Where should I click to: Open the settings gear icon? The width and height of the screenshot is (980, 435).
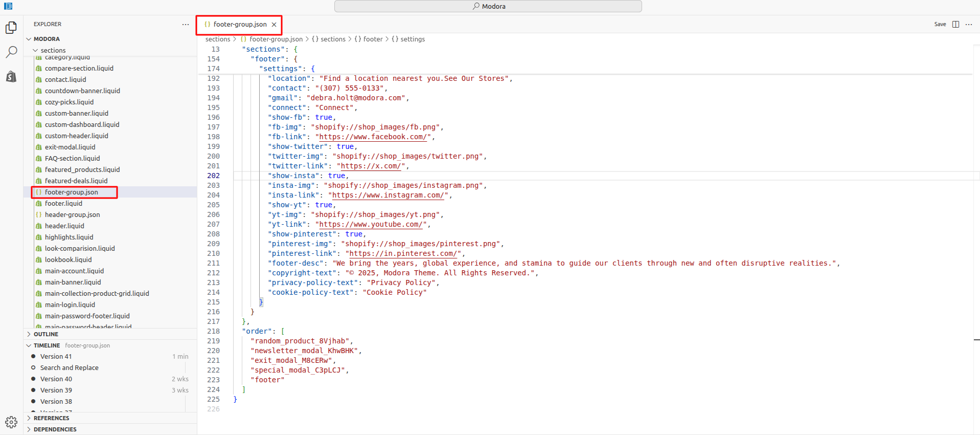tap(11, 422)
